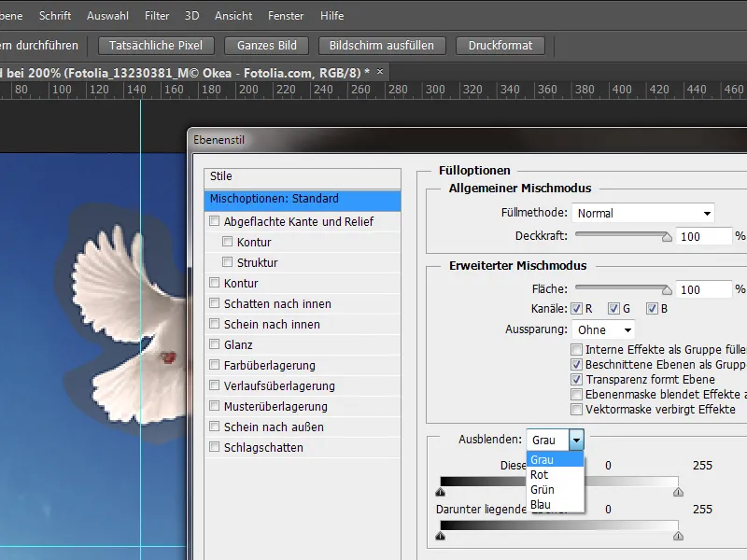Enable Verlaufsüberlagerung checkbox
747x560 pixels.
[215, 385]
